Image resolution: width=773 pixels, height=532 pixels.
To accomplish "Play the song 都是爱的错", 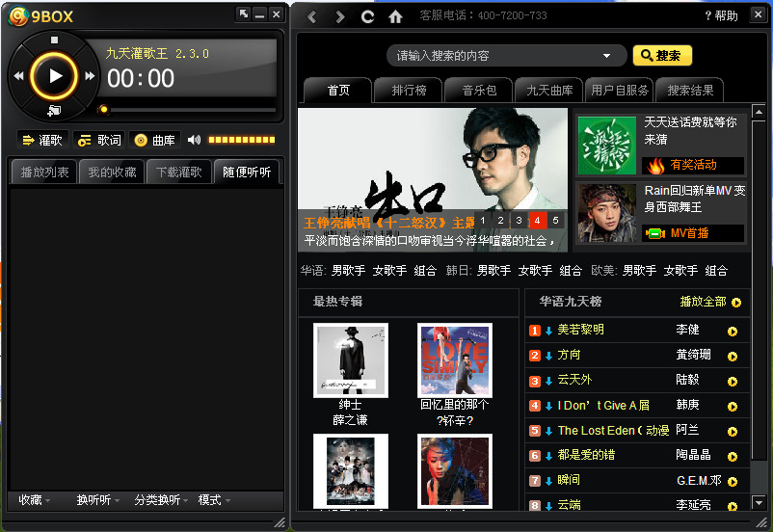I will point(733,457).
